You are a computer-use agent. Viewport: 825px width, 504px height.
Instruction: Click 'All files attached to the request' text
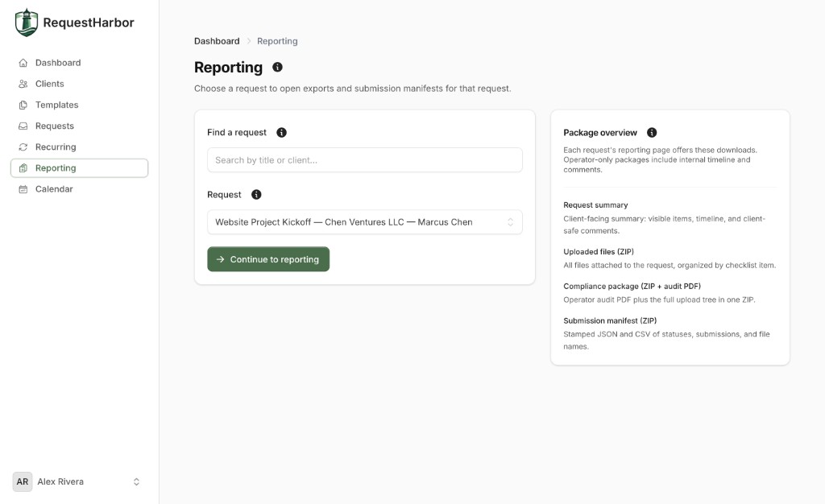pos(670,265)
